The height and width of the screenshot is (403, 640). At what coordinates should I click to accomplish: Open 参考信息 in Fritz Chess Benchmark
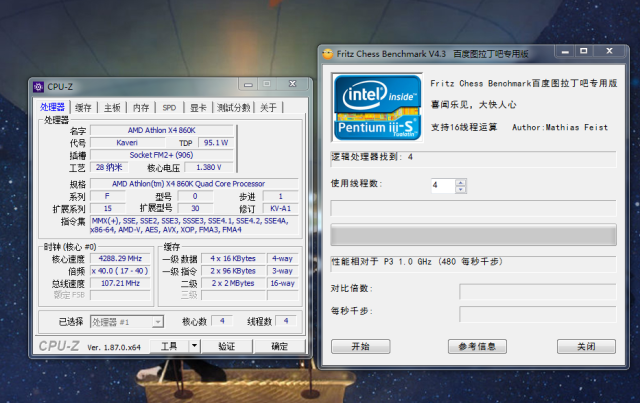[477, 346]
